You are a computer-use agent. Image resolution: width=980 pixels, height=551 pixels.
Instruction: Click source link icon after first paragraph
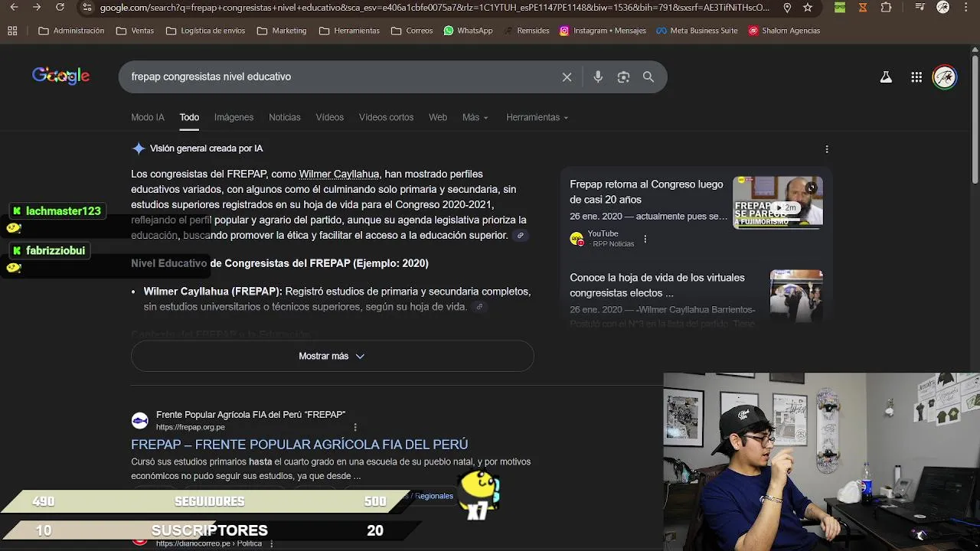pos(521,236)
